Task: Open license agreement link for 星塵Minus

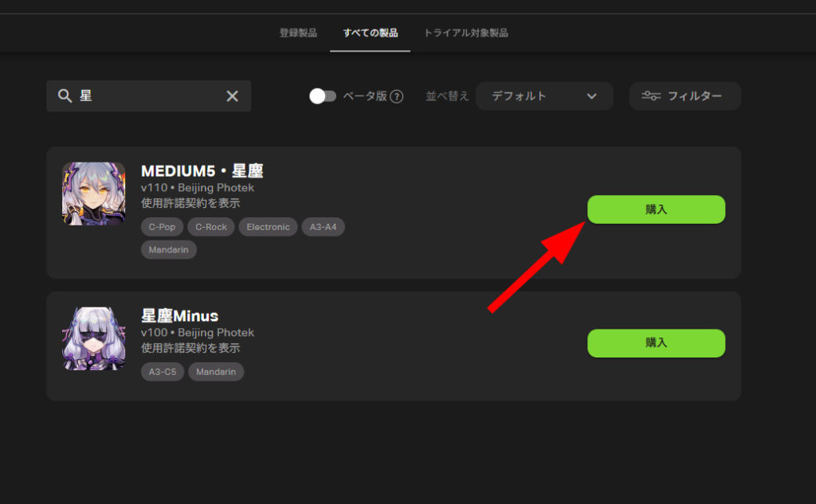Action: click(190, 348)
